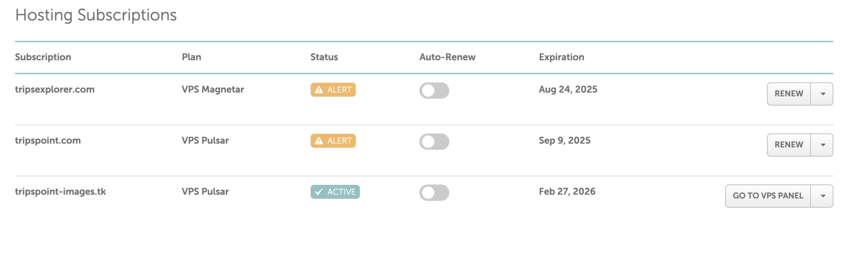This screenshot has height=256, width=868.
Task: Click ALERT warning badge for tripsexplorer.com
Action: 333,90
